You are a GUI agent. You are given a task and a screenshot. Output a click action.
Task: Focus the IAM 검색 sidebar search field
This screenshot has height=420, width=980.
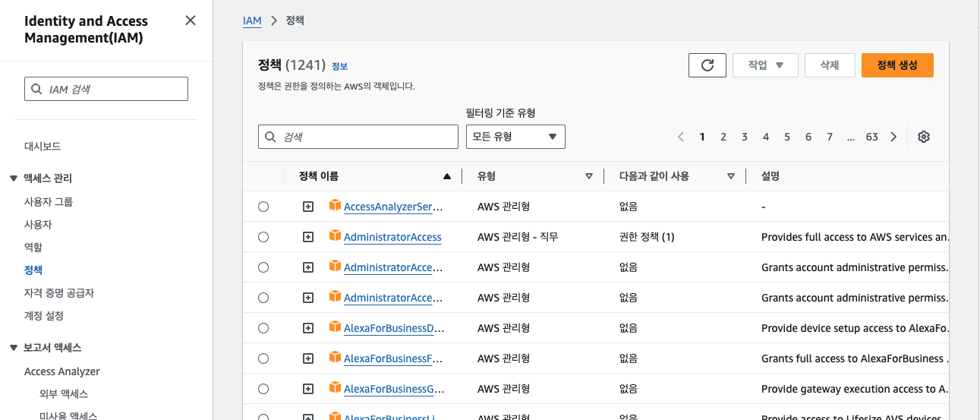point(106,89)
